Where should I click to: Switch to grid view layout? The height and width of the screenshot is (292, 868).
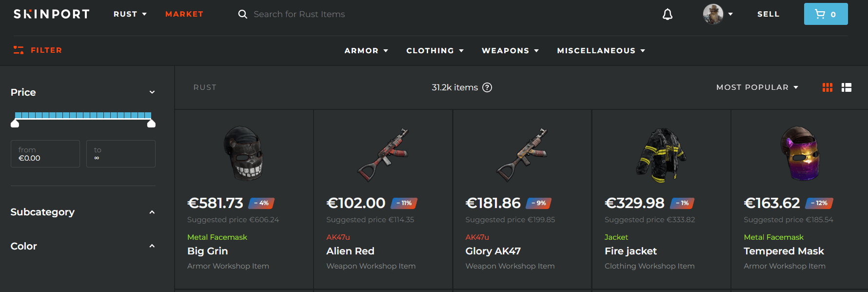coord(827,87)
